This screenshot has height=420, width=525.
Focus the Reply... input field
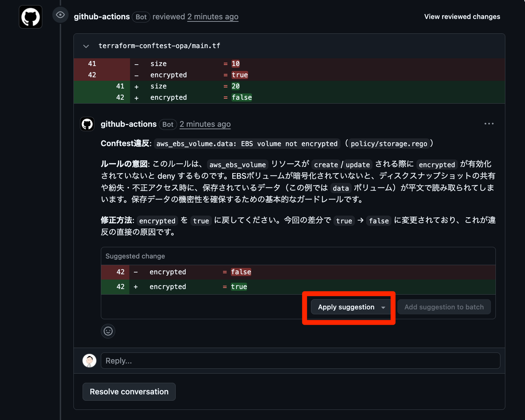(300, 361)
